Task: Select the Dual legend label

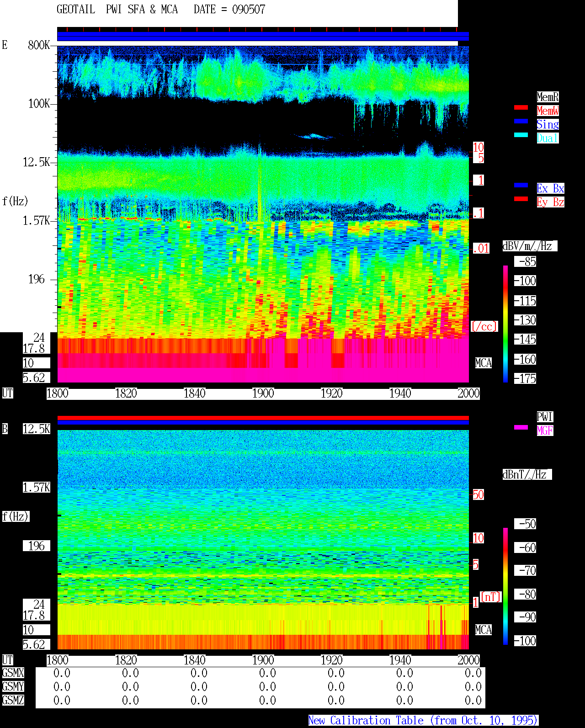Action: click(x=548, y=138)
